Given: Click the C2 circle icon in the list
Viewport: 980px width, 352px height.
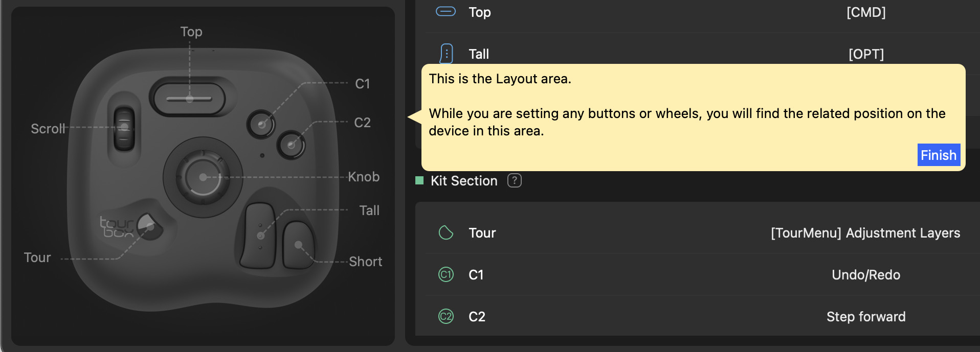Looking at the screenshot, I should (446, 317).
